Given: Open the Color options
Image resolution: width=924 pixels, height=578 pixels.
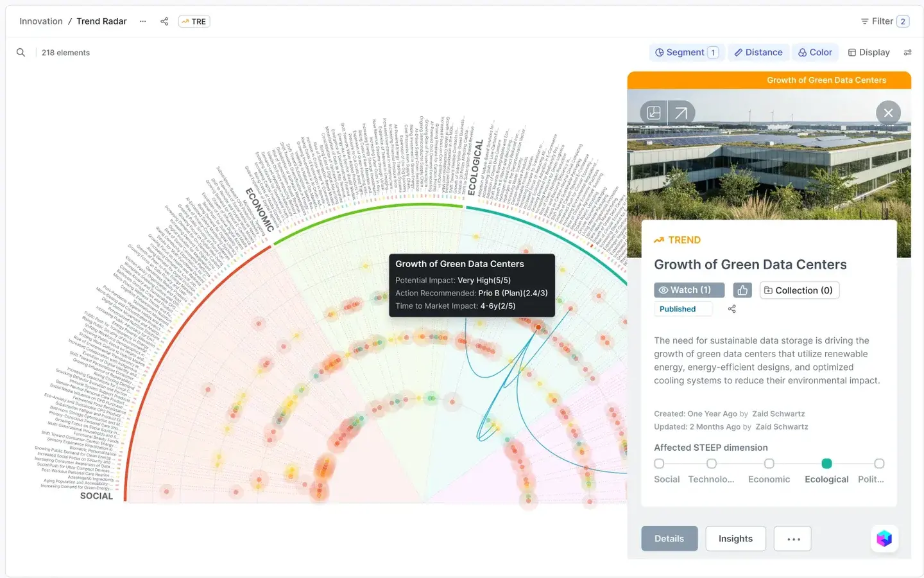Looking at the screenshot, I should click(x=815, y=53).
